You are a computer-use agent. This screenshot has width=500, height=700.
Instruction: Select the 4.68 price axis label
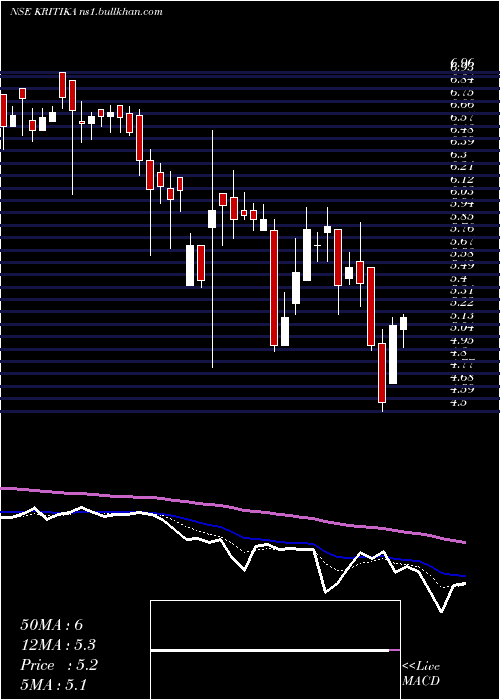[462, 378]
